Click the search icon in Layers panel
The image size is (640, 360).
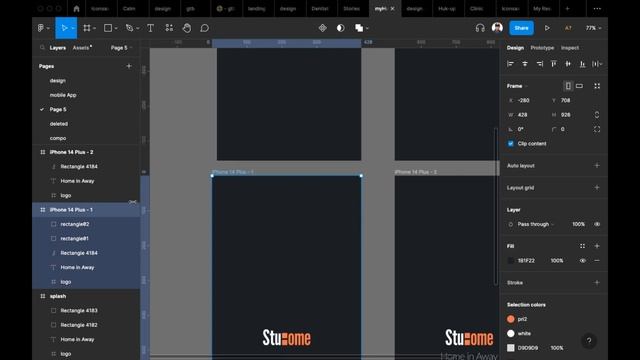pyautogui.click(x=42, y=48)
